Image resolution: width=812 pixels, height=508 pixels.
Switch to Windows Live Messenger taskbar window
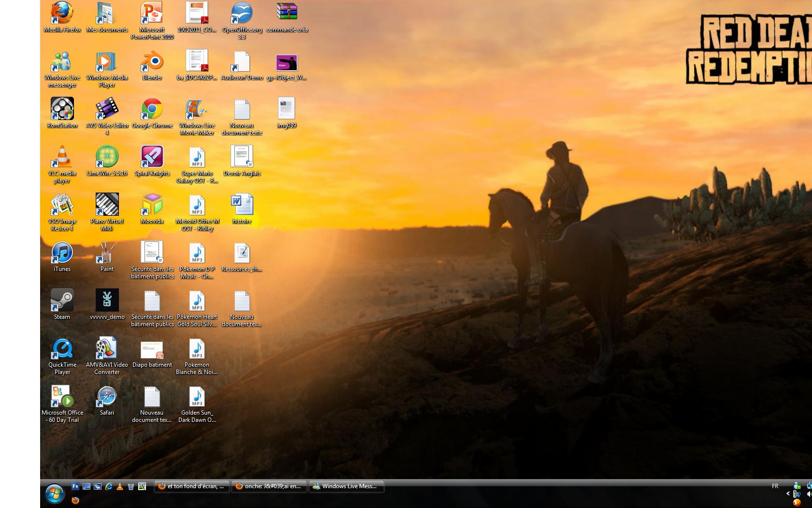point(347,486)
